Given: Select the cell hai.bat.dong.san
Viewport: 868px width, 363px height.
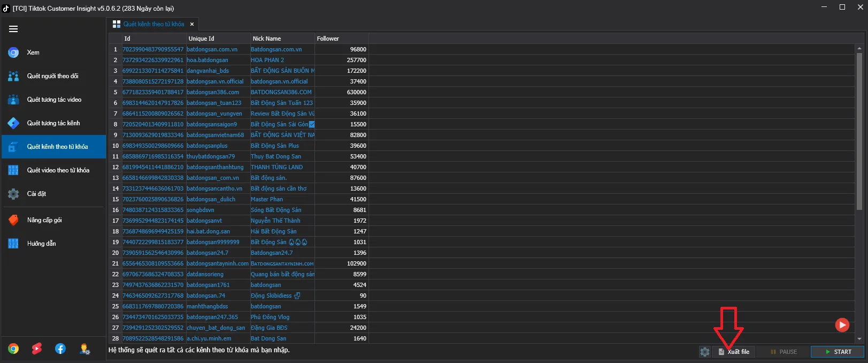Looking at the screenshot, I should click(218, 231).
